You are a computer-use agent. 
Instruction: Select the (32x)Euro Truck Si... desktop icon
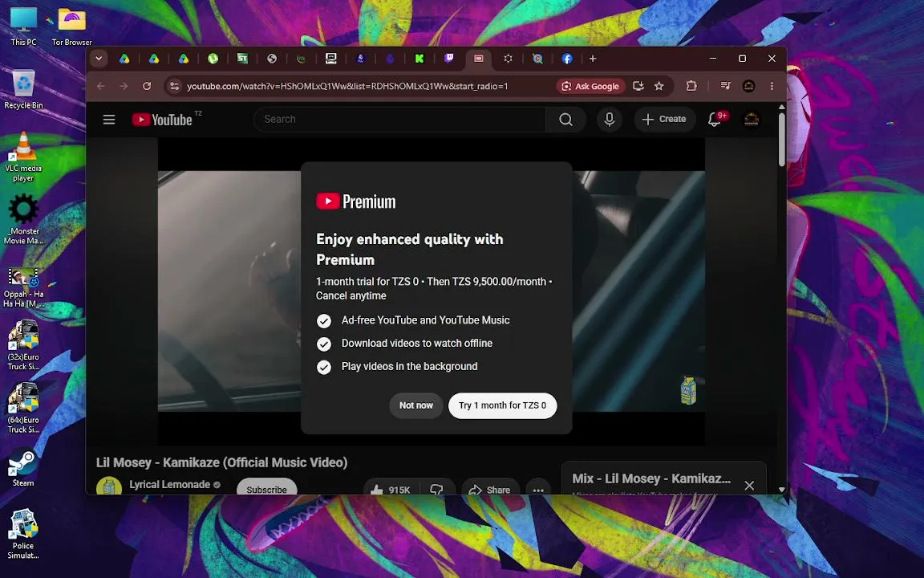(x=23, y=346)
